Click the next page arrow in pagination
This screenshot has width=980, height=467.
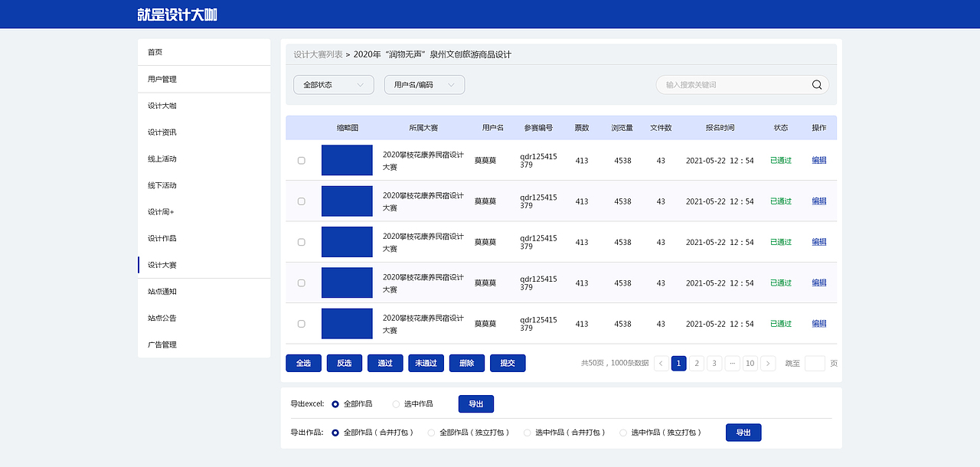click(x=768, y=363)
